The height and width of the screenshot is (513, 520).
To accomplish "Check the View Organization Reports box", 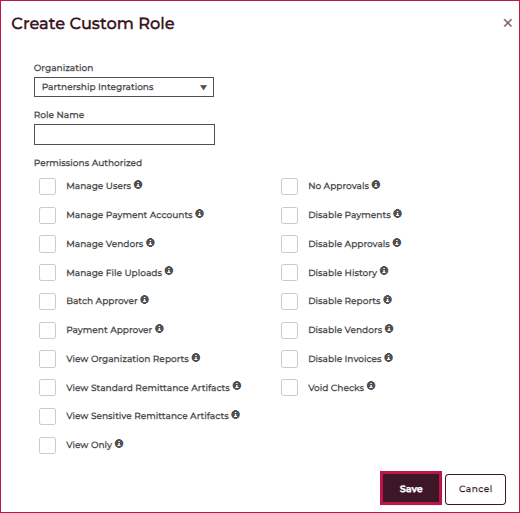I will coord(47,359).
